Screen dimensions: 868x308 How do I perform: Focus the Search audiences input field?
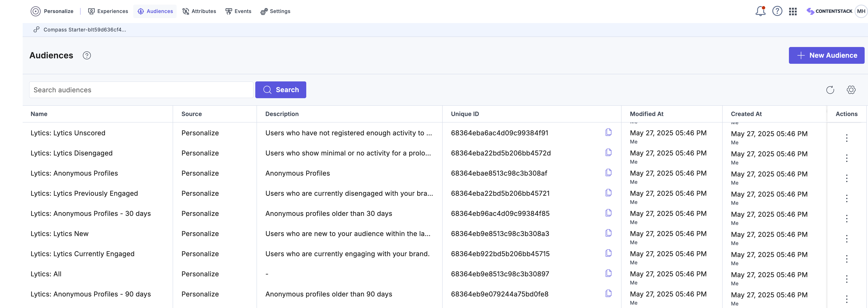click(141, 90)
